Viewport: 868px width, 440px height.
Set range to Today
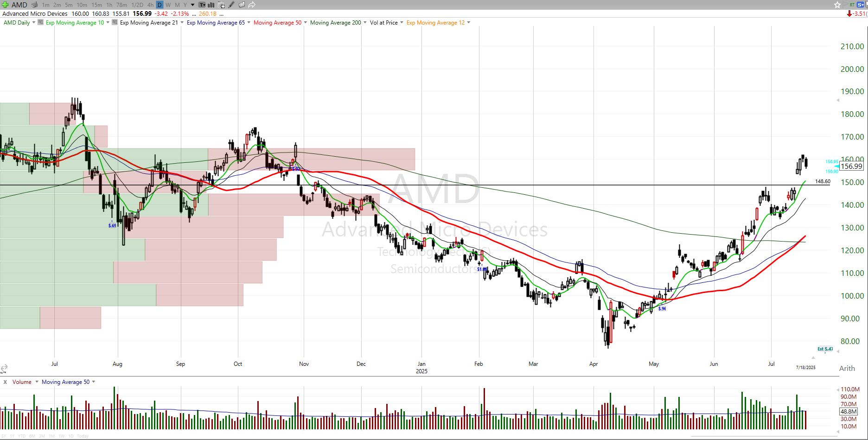[x=83, y=436]
